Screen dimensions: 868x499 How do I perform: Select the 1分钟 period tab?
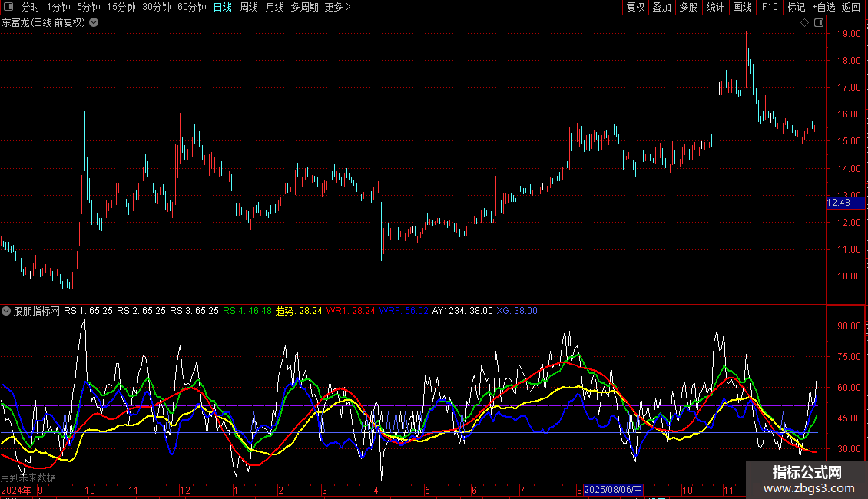[58, 7]
